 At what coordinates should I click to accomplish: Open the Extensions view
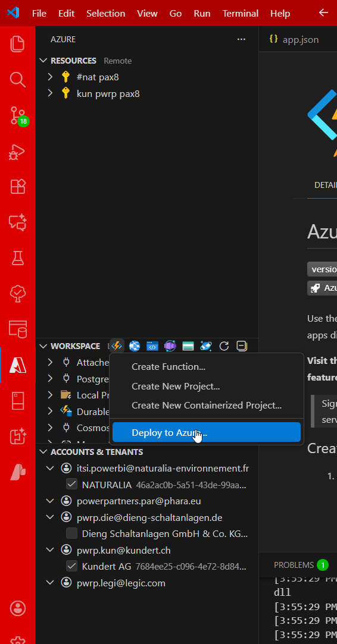17,187
